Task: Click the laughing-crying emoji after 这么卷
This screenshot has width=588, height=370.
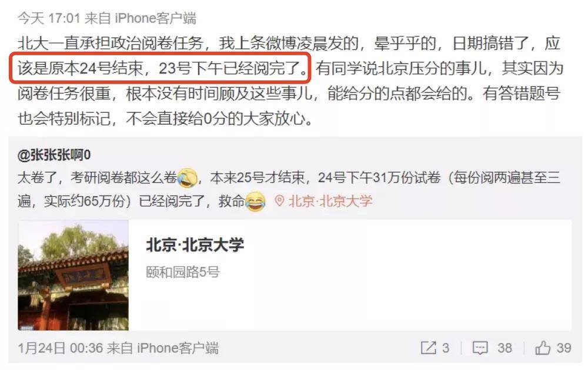Action: click(x=188, y=177)
